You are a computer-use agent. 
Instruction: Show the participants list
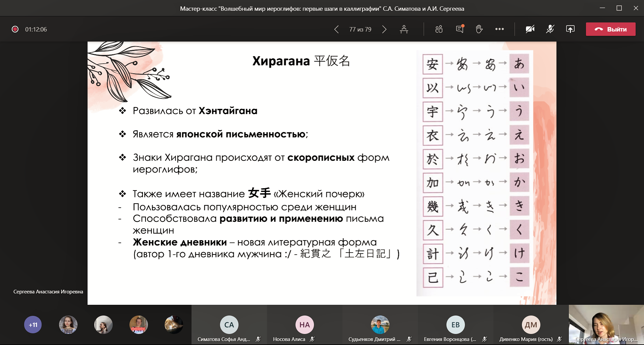[x=438, y=29]
